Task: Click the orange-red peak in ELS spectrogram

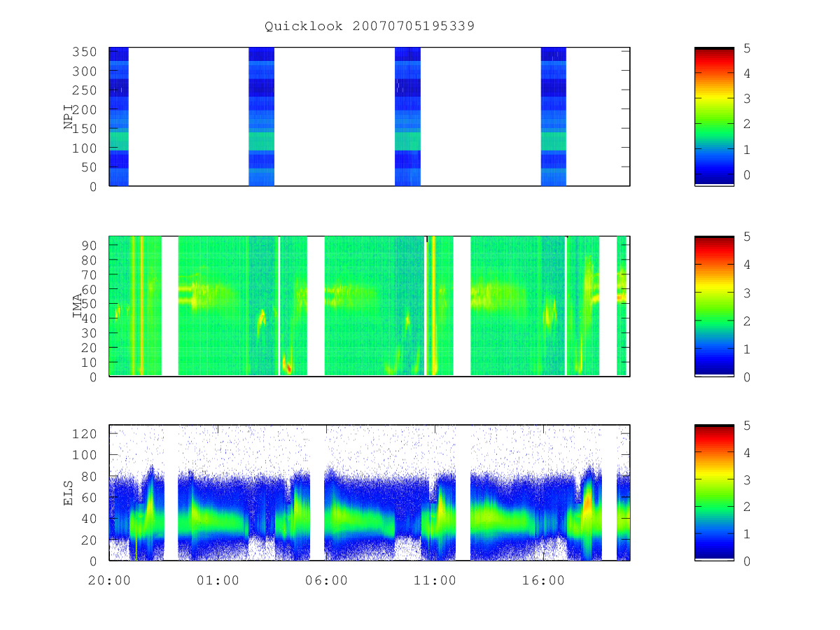Action: pyautogui.click(x=587, y=501)
